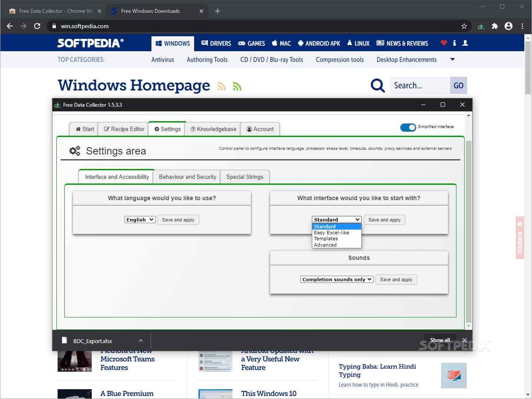The image size is (532, 399).
Task: Click the GO search button
Action: [x=459, y=85]
